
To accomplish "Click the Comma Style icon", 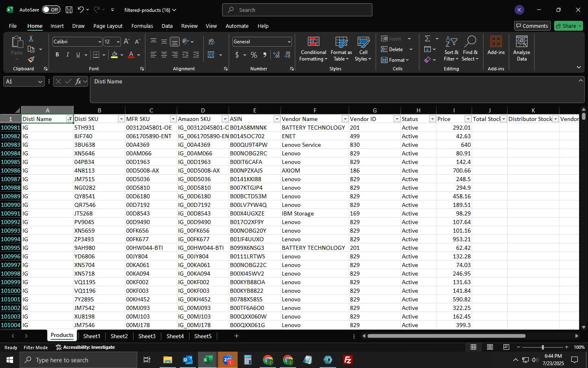I will [x=265, y=55].
